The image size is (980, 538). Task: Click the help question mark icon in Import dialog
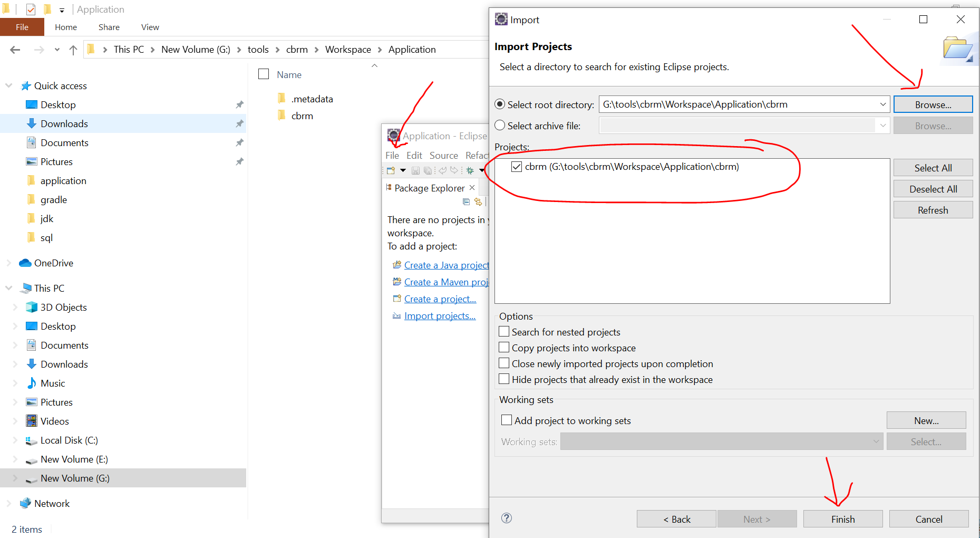click(507, 518)
